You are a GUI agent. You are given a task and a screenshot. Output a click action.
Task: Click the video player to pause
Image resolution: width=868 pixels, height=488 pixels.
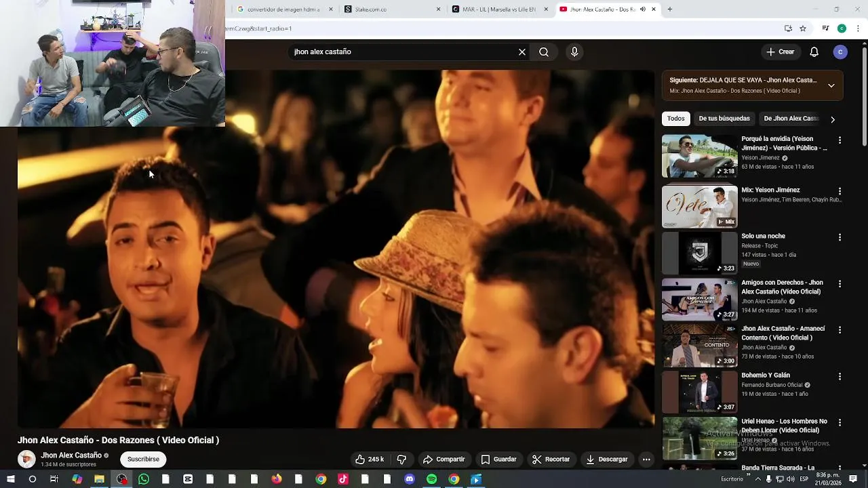(336, 249)
